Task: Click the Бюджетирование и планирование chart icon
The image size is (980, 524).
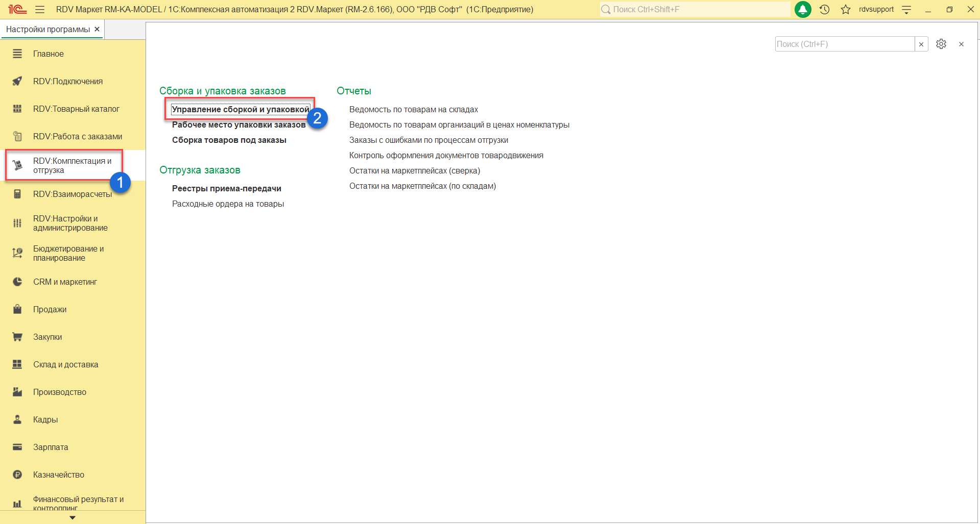Action: [17, 253]
